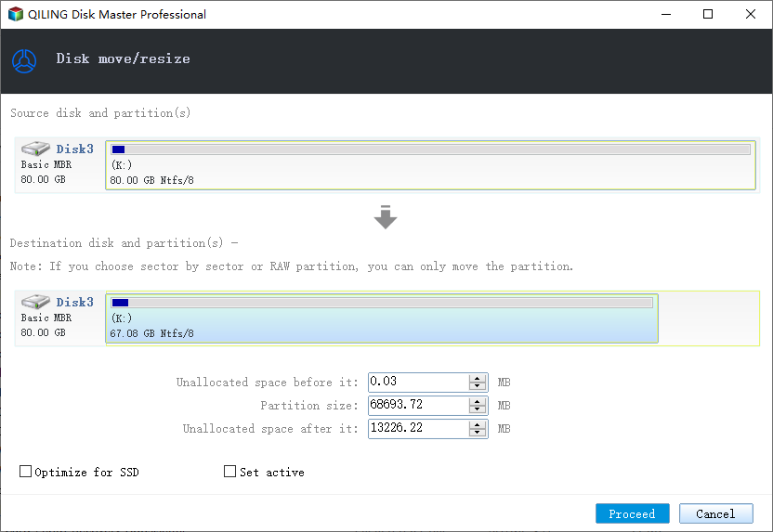Select source Disk3 drive icon
The height and width of the screenshot is (532, 773).
coord(35,148)
